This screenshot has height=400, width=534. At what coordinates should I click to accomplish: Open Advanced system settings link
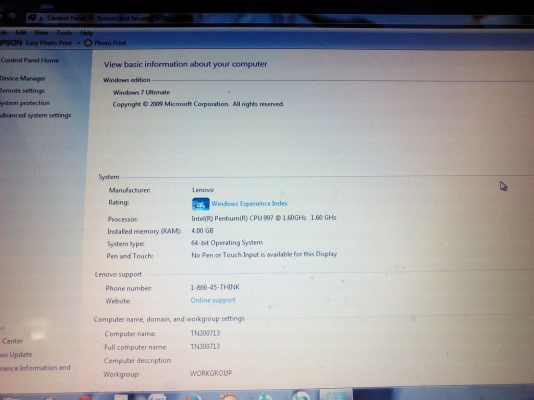(x=35, y=115)
